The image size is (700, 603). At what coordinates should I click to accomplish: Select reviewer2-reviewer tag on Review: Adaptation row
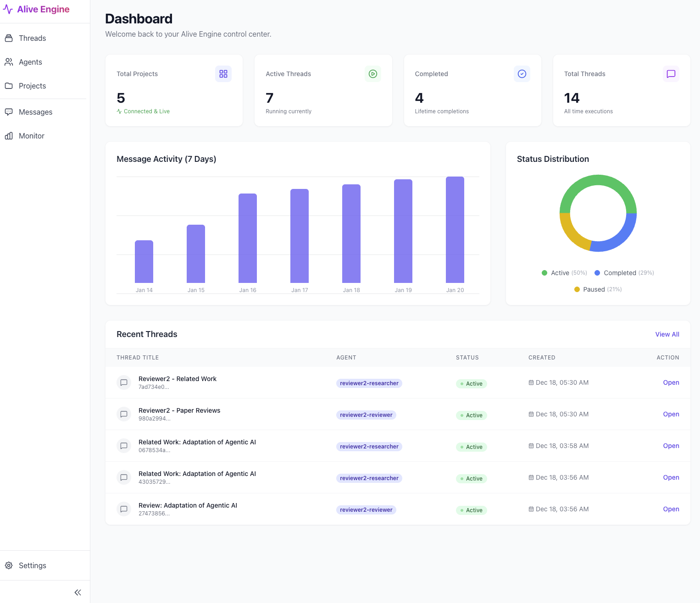[366, 510]
